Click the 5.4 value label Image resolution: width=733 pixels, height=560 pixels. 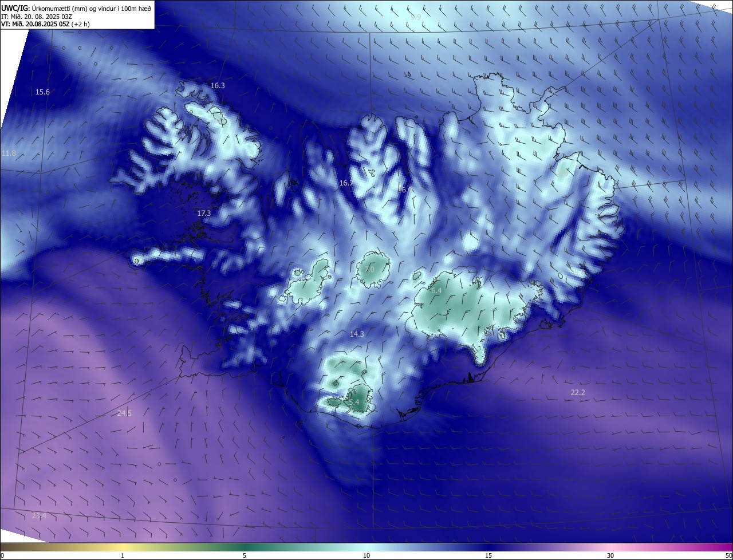click(x=354, y=403)
